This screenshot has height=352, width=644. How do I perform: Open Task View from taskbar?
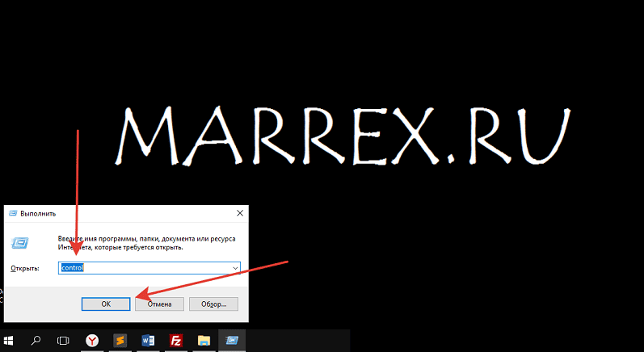coord(63,341)
